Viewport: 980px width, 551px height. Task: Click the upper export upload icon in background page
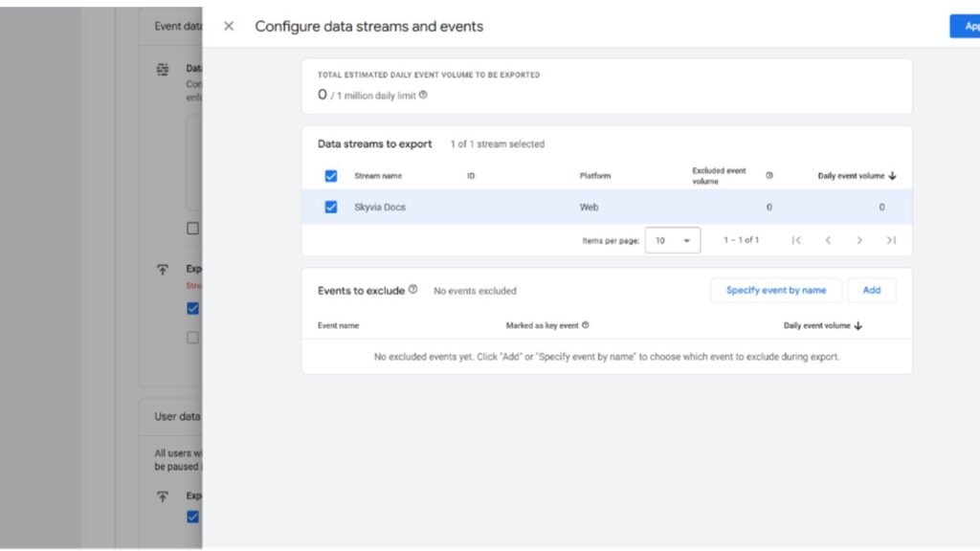[x=163, y=270]
